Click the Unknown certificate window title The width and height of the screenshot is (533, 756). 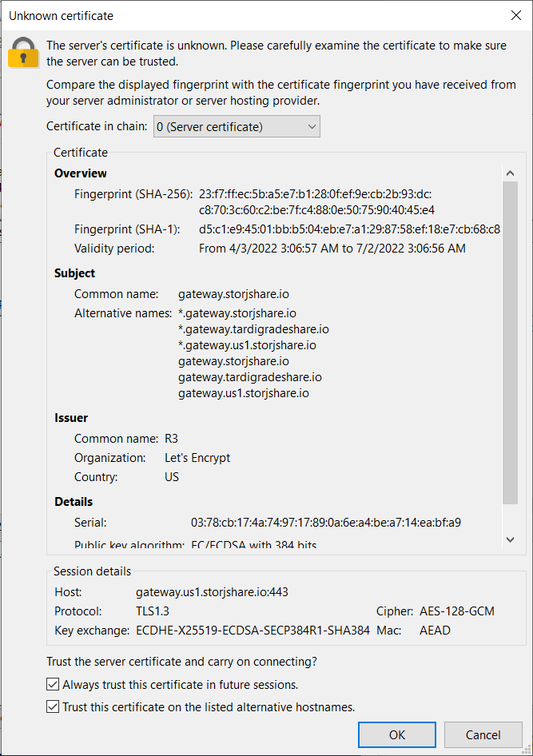tap(62, 16)
